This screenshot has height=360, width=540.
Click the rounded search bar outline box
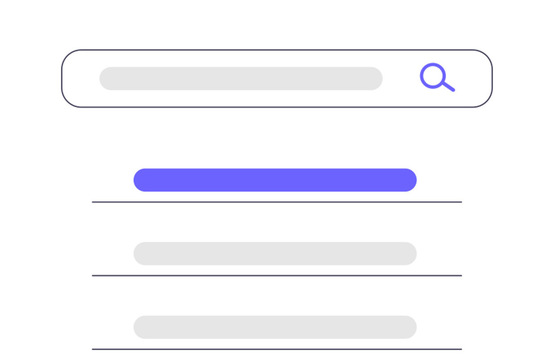[x=277, y=78]
